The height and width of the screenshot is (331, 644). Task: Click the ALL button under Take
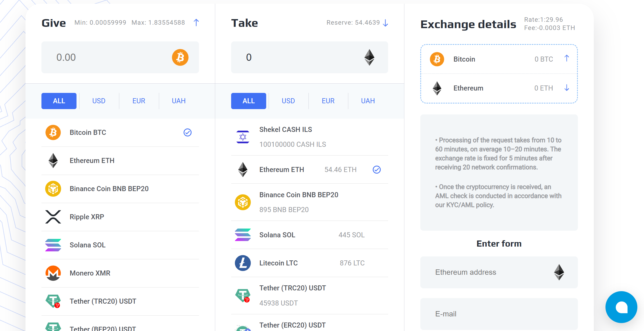tap(249, 101)
